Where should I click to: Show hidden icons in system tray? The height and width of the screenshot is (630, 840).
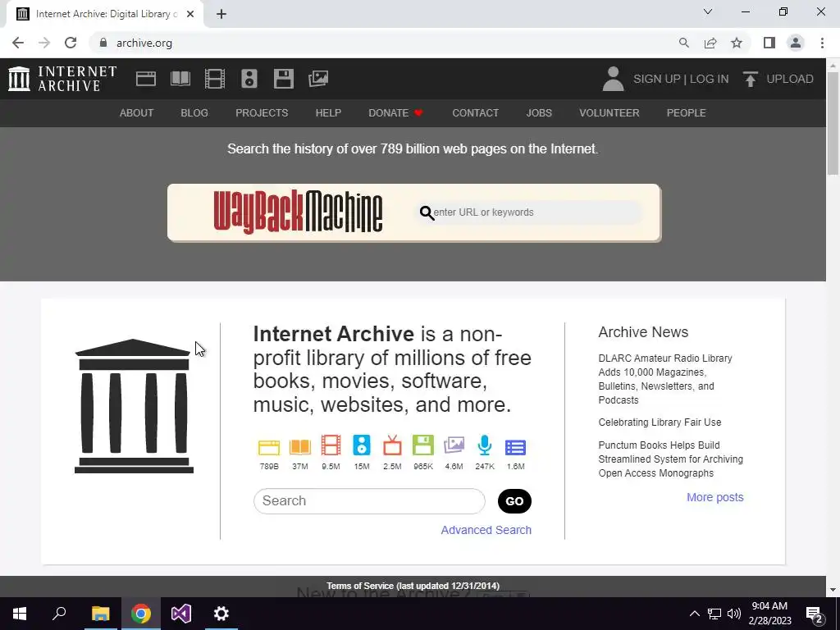click(694, 614)
